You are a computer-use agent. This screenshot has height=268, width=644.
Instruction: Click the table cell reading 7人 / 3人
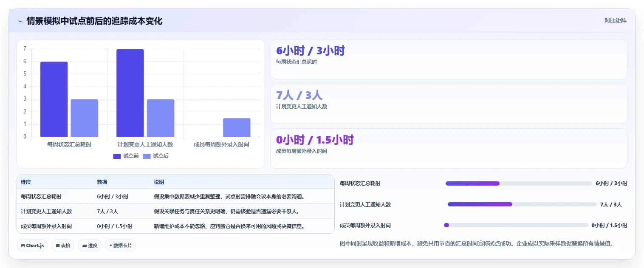pos(107,212)
